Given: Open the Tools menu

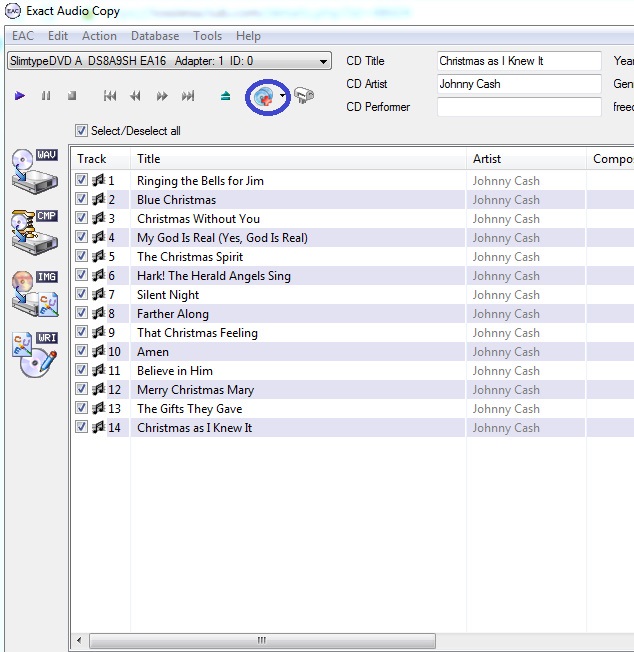Looking at the screenshot, I should (x=207, y=36).
